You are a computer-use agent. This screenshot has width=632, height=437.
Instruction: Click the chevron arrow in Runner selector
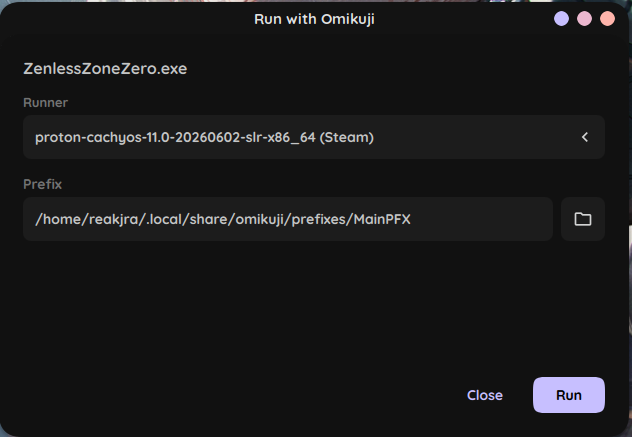(x=585, y=137)
